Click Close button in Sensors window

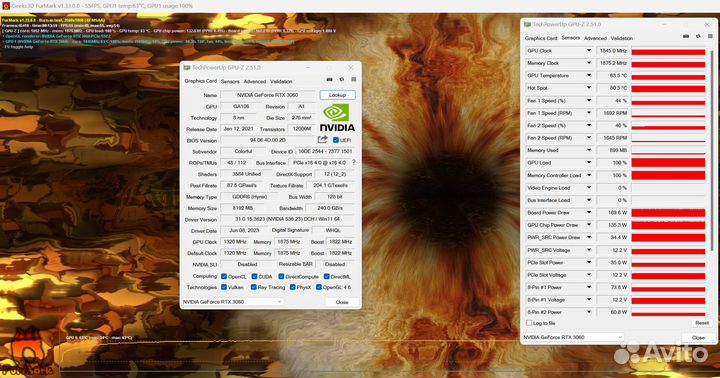(698, 338)
